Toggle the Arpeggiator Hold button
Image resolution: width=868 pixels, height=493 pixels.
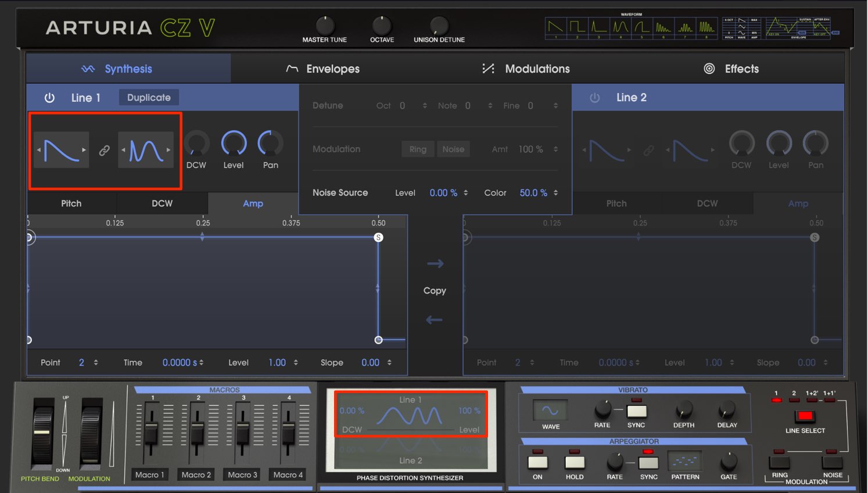575,462
